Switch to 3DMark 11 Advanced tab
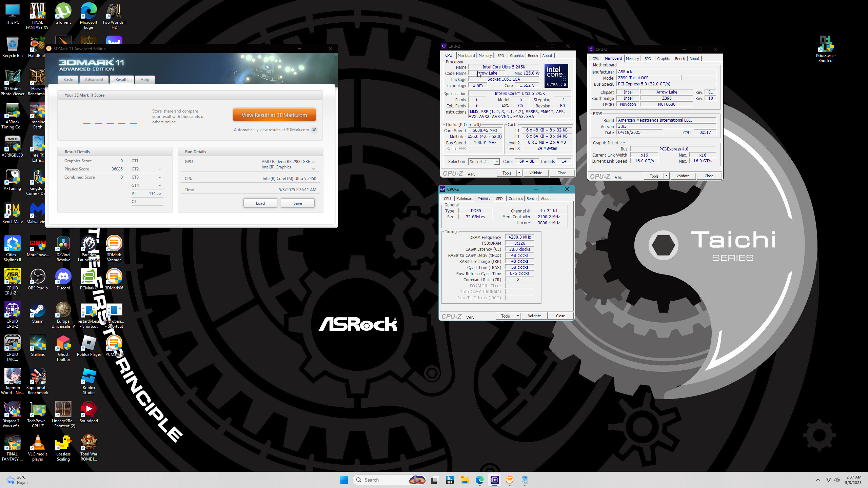 [x=94, y=80]
